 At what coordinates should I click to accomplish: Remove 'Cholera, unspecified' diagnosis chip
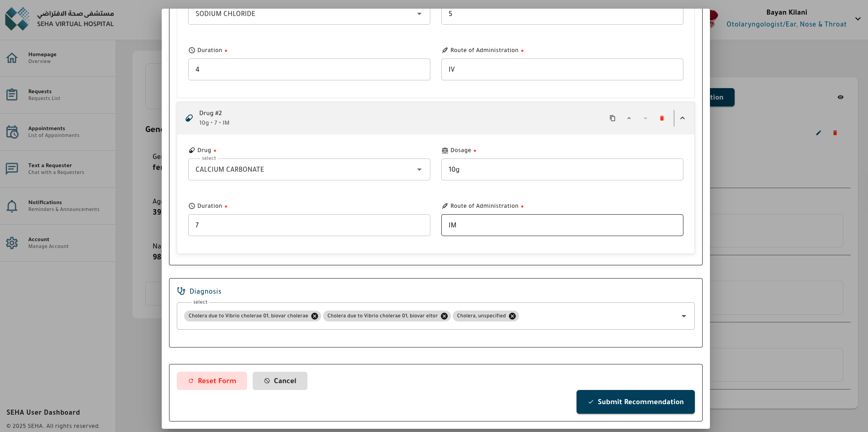coord(513,316)
